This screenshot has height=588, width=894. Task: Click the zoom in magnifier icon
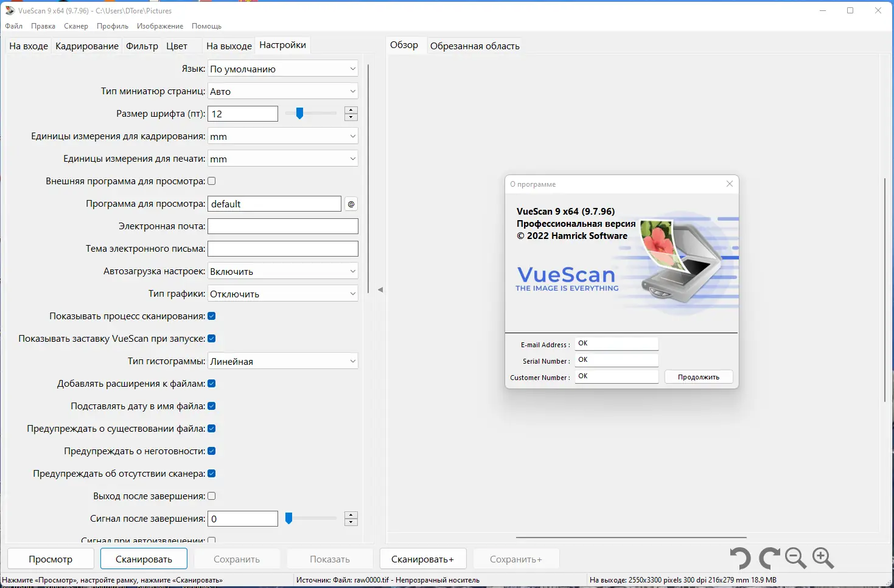[x=823, y=558]
